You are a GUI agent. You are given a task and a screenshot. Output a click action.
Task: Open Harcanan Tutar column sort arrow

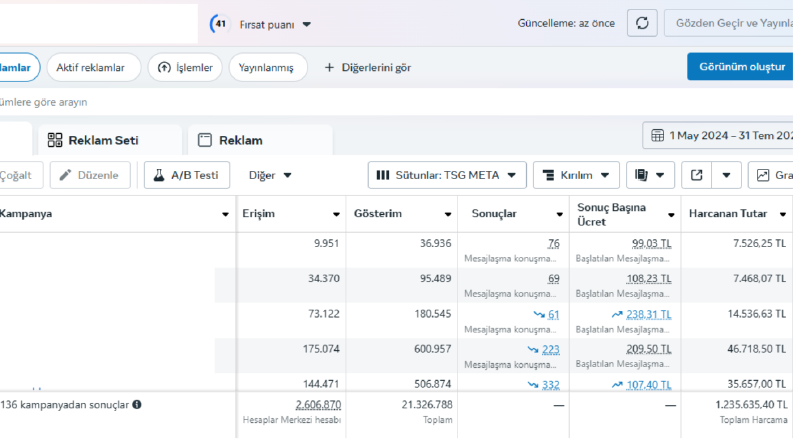coord(782,214)
